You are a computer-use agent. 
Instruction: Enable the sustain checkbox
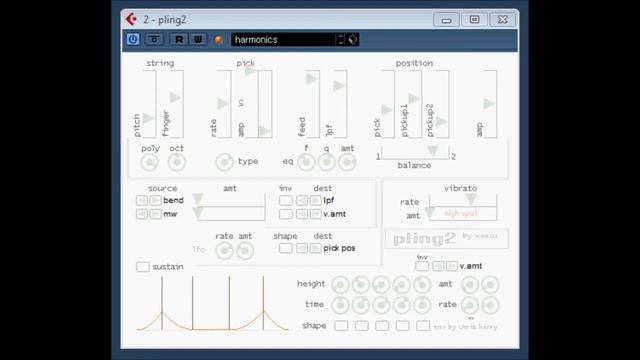143,267
